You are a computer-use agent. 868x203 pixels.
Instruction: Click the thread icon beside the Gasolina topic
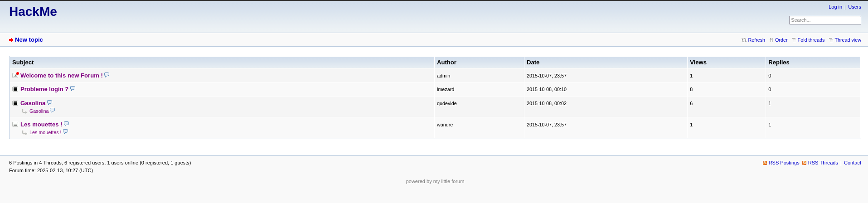point(15,103)
